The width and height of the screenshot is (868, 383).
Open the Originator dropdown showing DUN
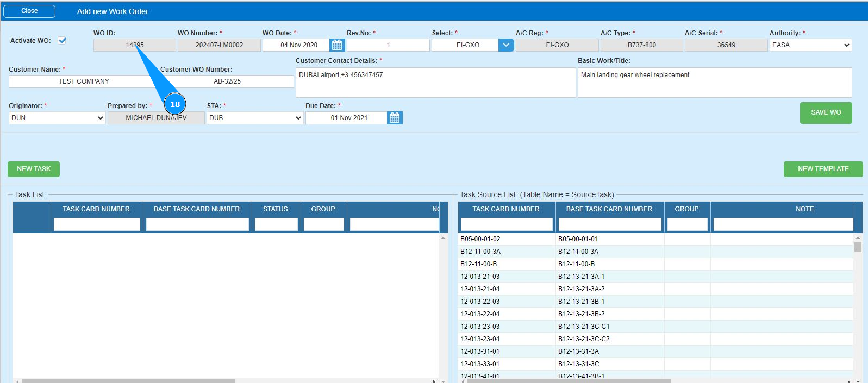(x=57, y=118)
